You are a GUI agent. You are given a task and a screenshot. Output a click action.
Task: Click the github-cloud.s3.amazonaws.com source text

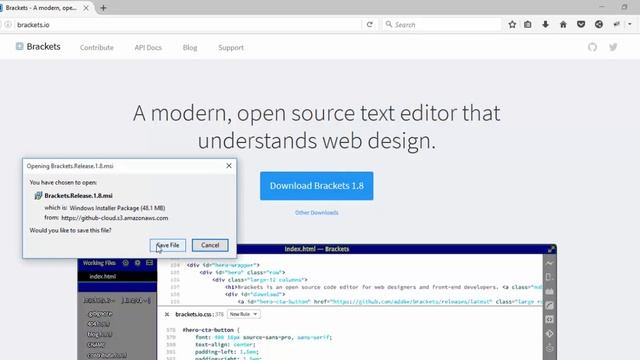click(115, 218)
